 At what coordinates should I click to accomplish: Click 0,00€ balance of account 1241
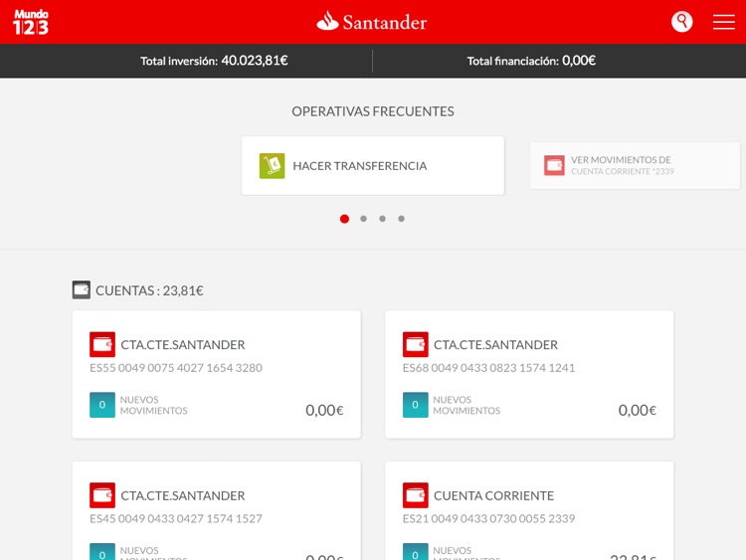pos(638,410)
